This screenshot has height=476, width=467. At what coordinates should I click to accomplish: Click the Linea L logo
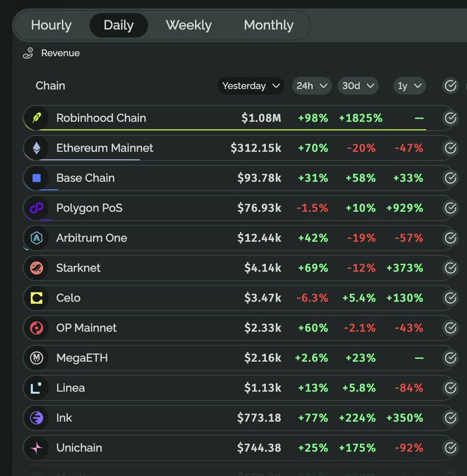36,388
